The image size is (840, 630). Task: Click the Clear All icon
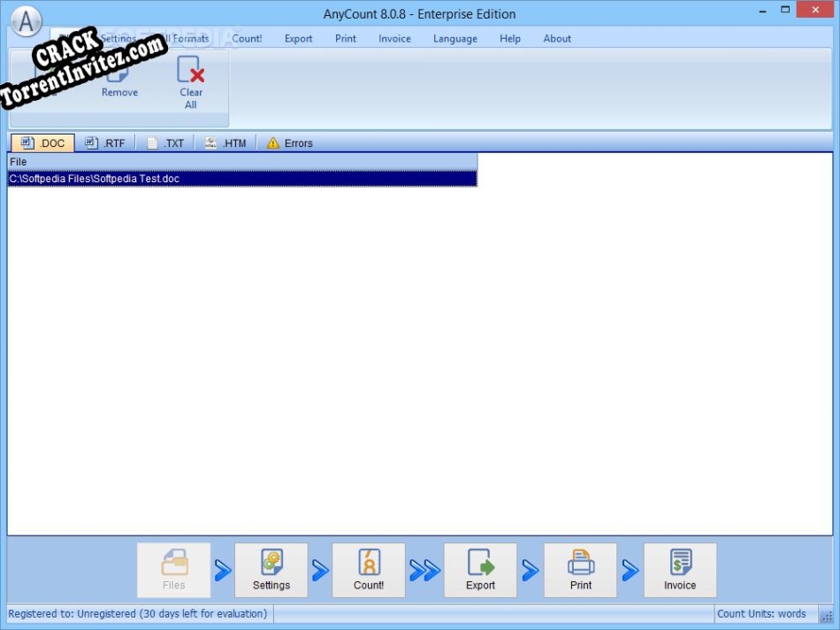click(x=190, y=80)
